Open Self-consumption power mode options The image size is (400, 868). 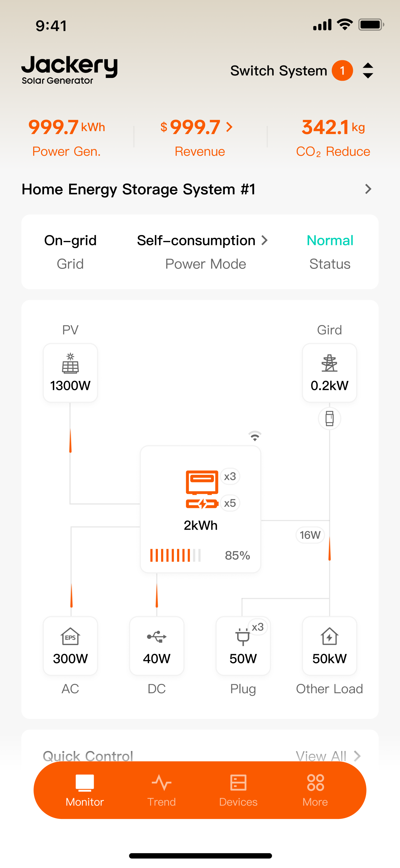202,241
